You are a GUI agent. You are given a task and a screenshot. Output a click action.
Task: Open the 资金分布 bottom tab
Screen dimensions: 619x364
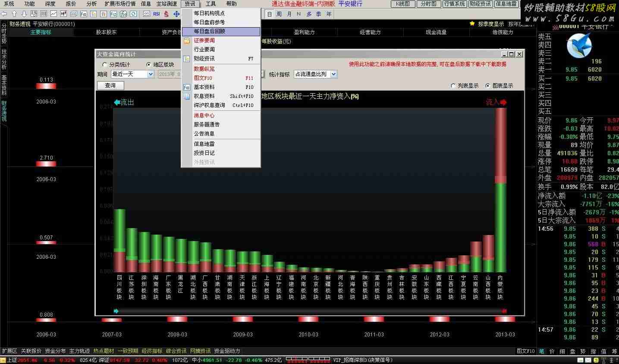coord(55,351)
